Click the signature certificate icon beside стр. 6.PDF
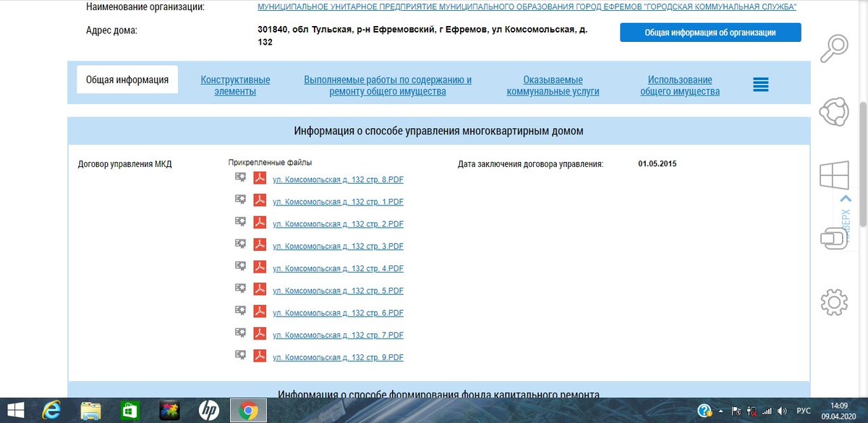868x423 pixels. pyautogui.click(x=240, y=310)
